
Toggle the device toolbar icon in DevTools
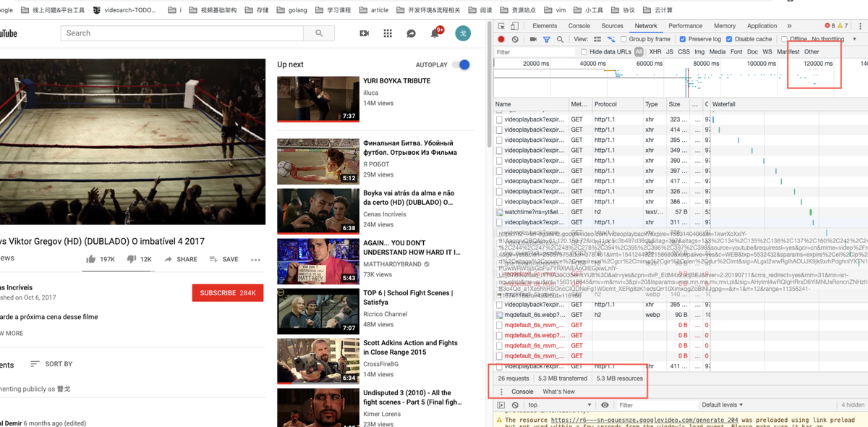click(516, 25)
